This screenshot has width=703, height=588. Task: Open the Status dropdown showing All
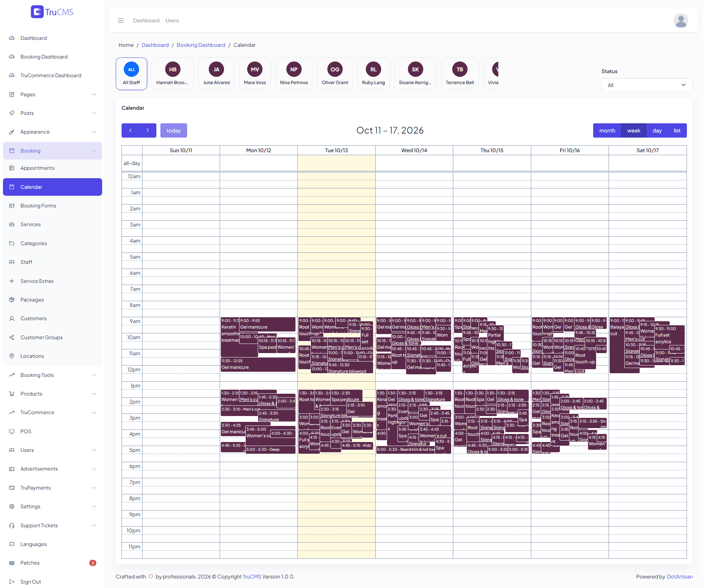coord(647,85)
